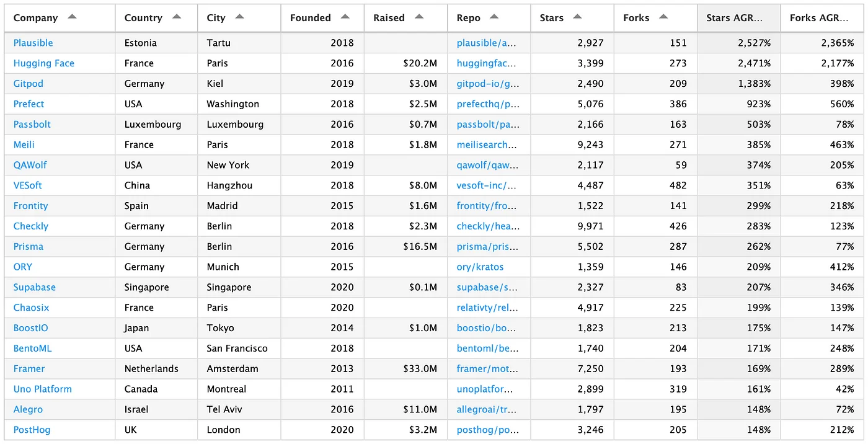Open the Gitpod company link

point(29,84)
